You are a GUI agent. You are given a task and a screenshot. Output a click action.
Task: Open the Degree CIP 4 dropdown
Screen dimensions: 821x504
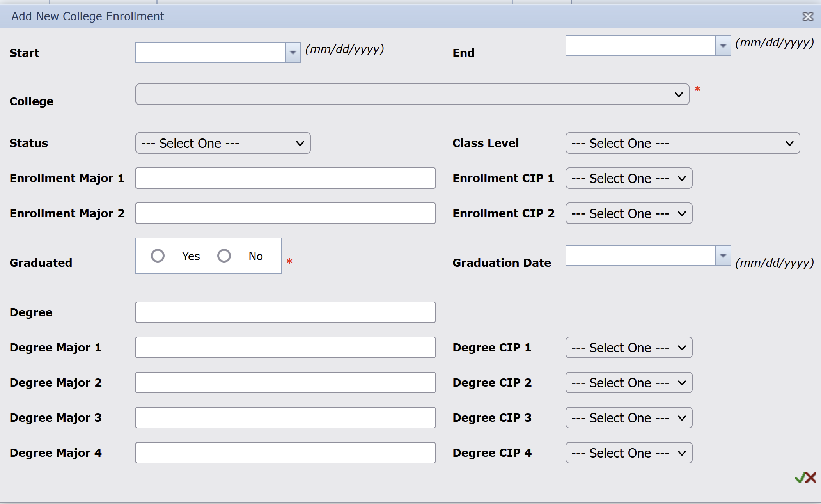628,453
